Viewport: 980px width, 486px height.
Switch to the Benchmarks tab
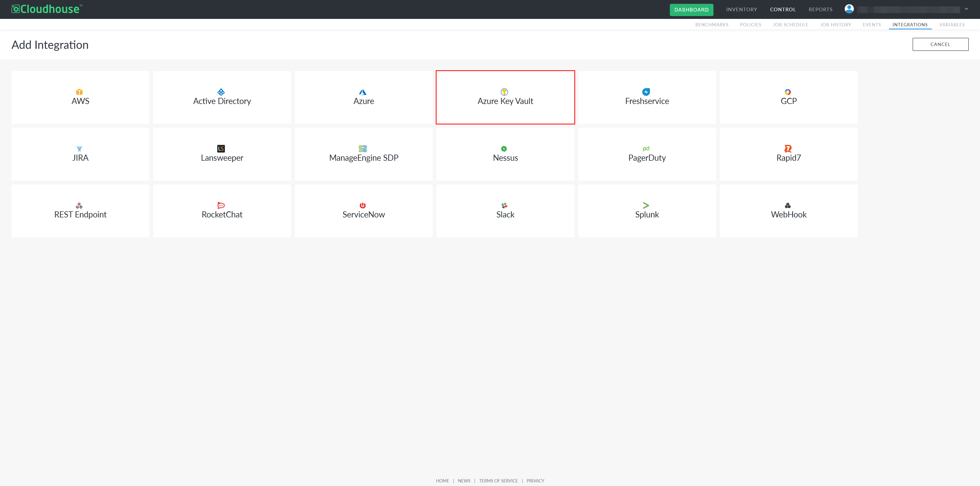[x=711, y=25]
